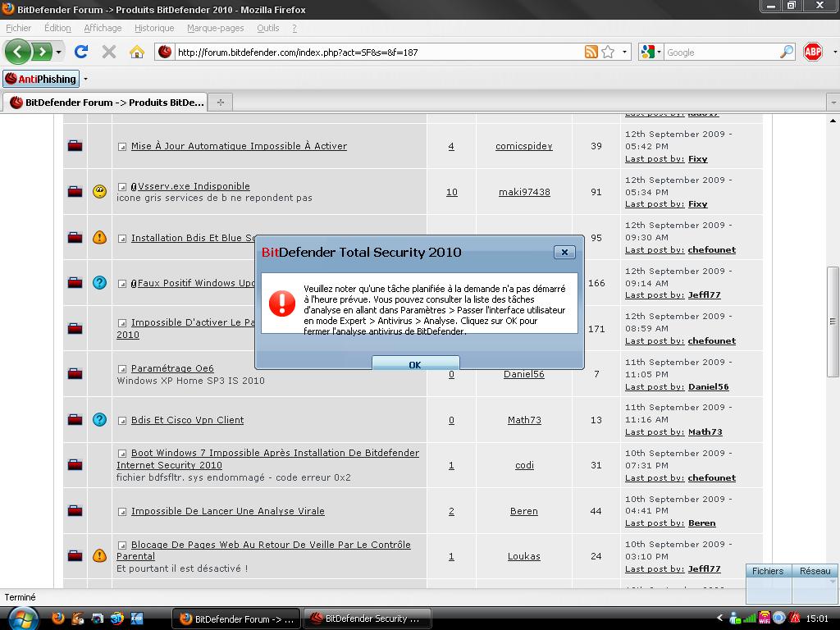This screenshot has width=840, height=630.
Task: Click the RSS feed icon in address bar
Action: point(591,52)
